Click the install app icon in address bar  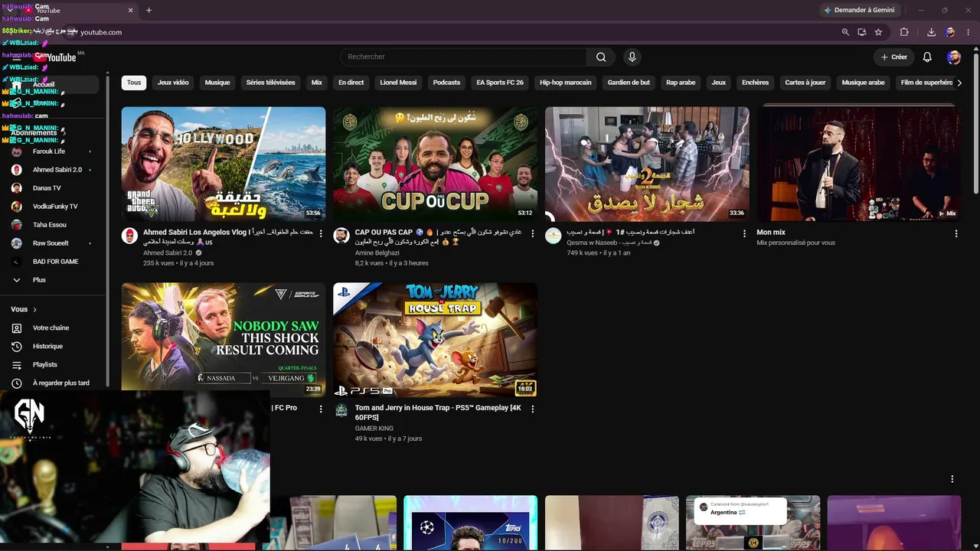(x=861, y=32)
